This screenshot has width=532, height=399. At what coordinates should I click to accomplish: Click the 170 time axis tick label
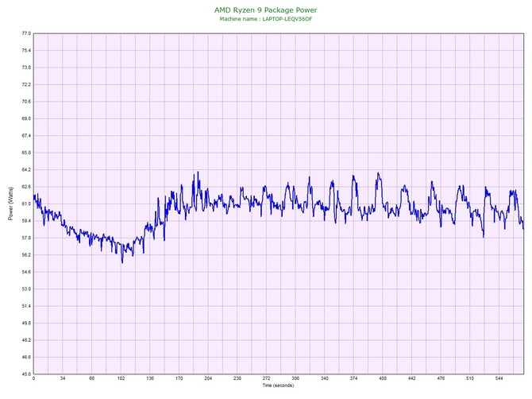pyautogui.click(x=179, y=378)
